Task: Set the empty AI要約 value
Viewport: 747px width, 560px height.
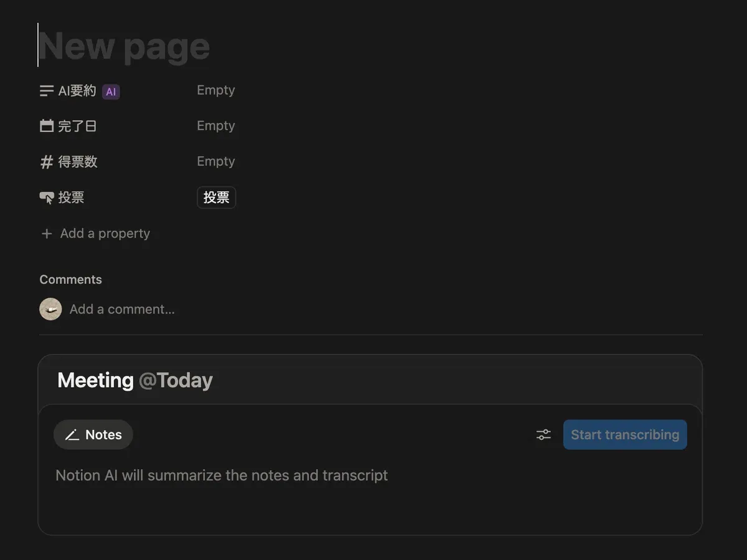Action: tap(216, 90)
